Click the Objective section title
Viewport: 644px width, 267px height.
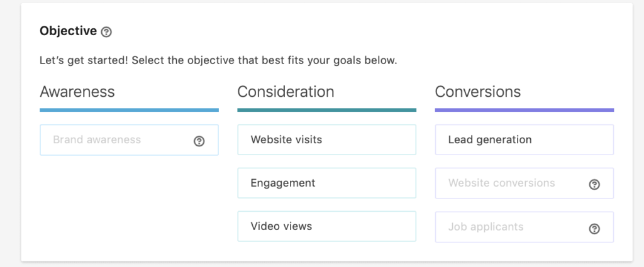coord(68,31)
